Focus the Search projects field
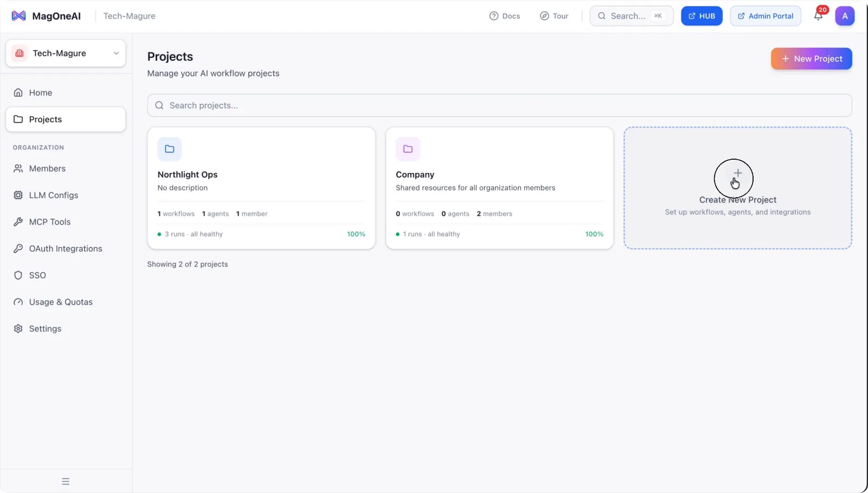Image resolution: width=868 pixels, height=493 pixels. click(x=499, y=105)
